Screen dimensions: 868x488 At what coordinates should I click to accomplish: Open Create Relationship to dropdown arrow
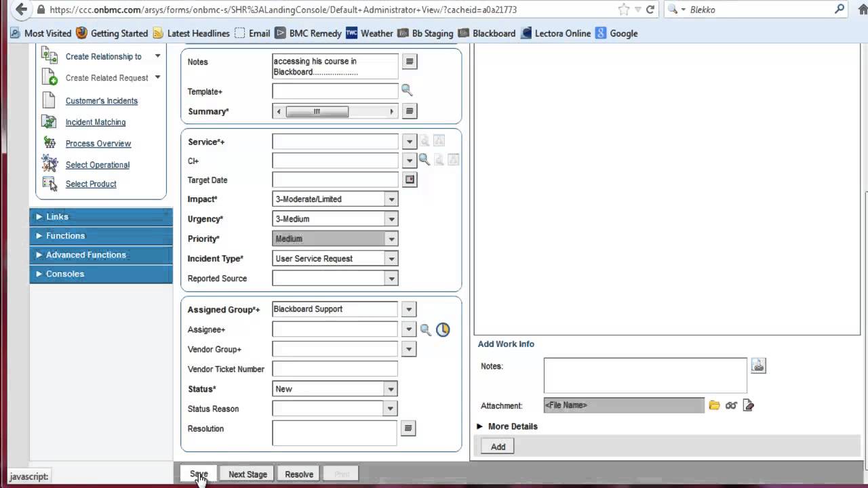click(x=157, y=56)
